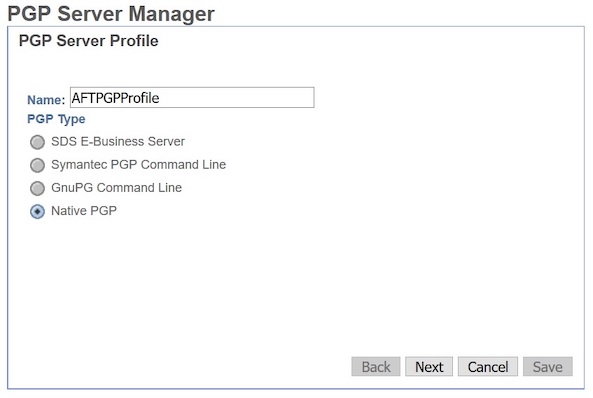Cancel the PGP Server Profile wizard
The height and width of the screenshot is (398, 593).
coord(488,367)
